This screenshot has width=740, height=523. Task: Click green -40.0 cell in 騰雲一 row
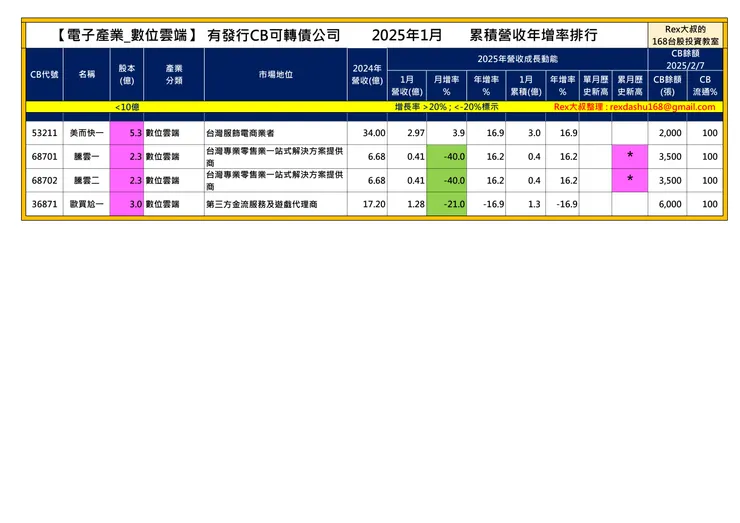pos(446,157)
